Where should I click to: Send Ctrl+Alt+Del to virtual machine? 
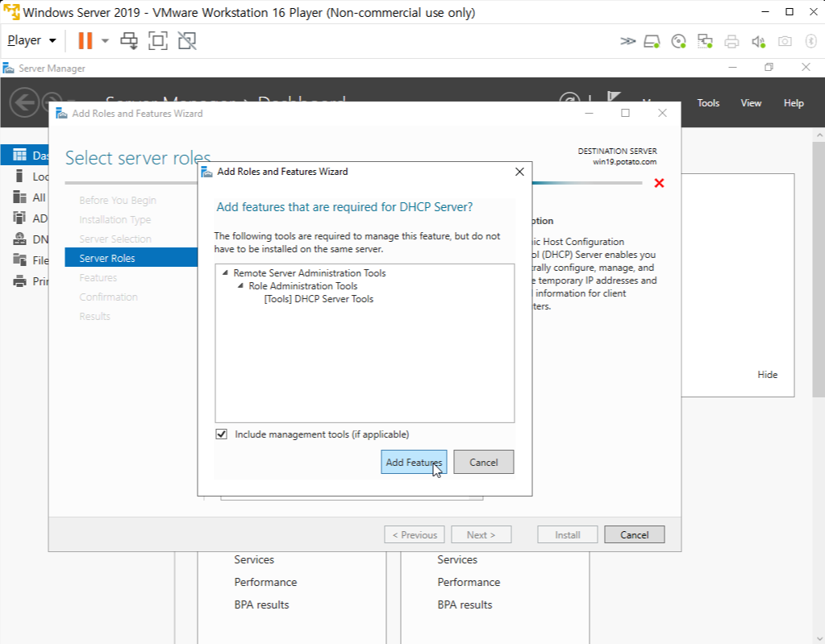(129, 40)
